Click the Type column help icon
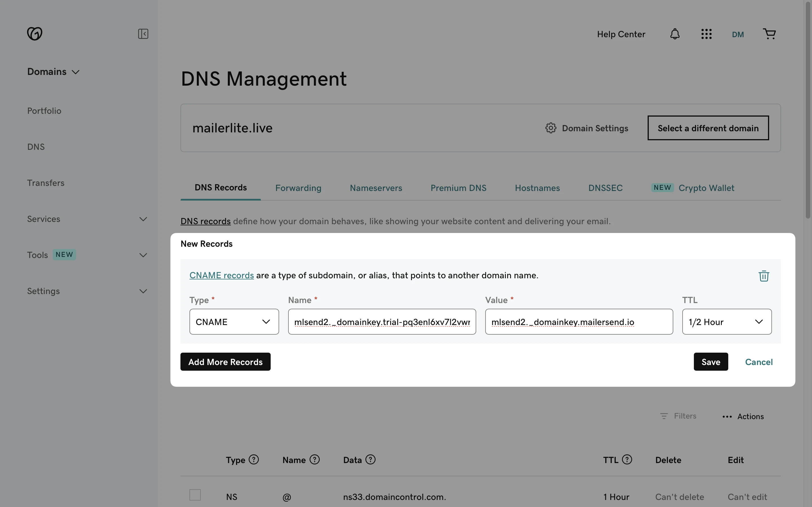This screenshot has width=812, height=507. [254, 459]
